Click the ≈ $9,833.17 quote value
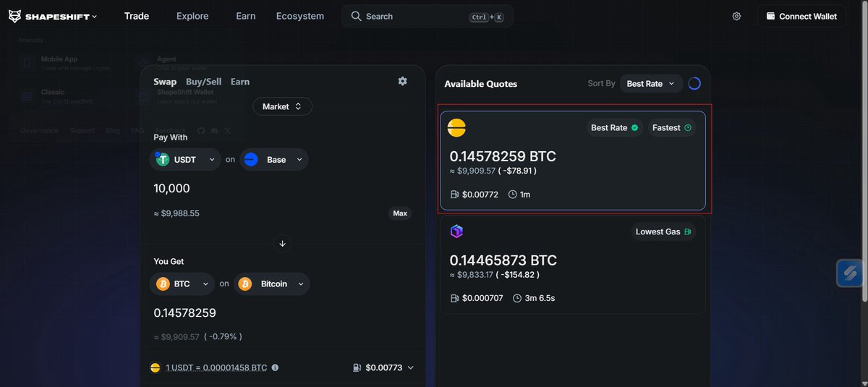Screen dimensions: 868x387 click(472, 275)
